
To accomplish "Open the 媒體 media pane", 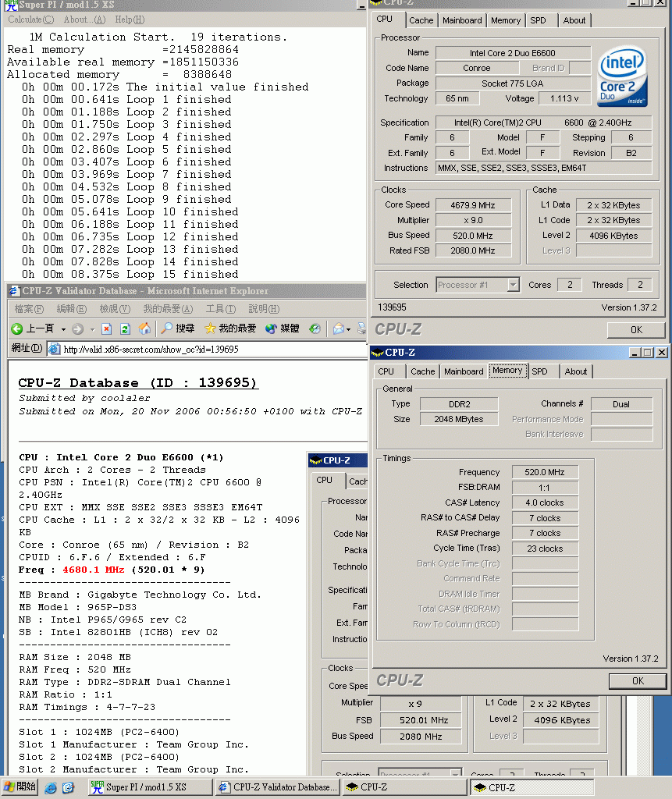I will tap(282, 328).
